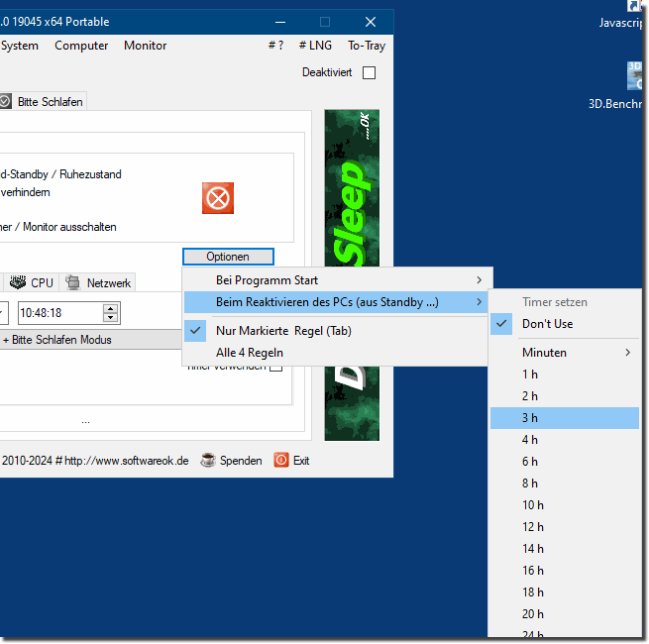Click the red prevent-standby X icon
Image resolution: width=649 pixels, height=644 pixels.
point(218,198)
